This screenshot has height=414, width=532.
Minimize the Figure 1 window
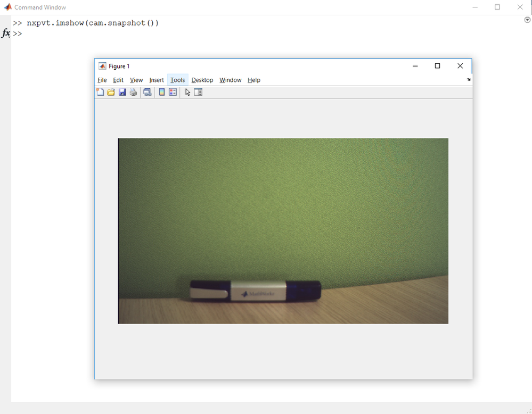[415, 66]
